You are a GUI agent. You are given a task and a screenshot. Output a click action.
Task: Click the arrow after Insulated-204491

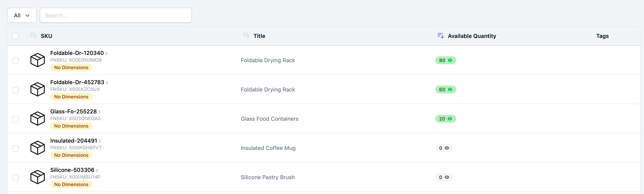point(100,141)
